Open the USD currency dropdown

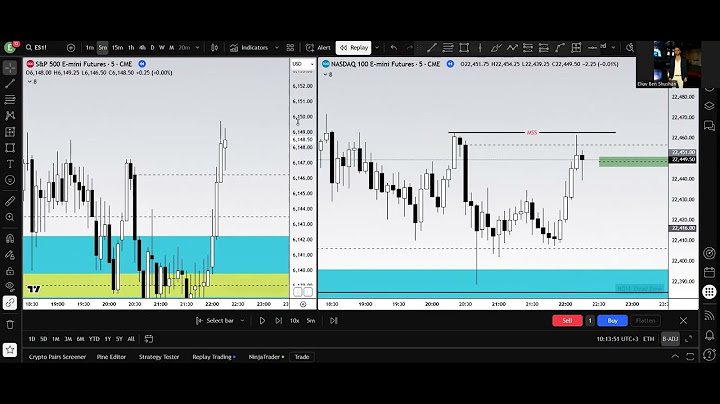pyautogui.click(x=303, y=64)
